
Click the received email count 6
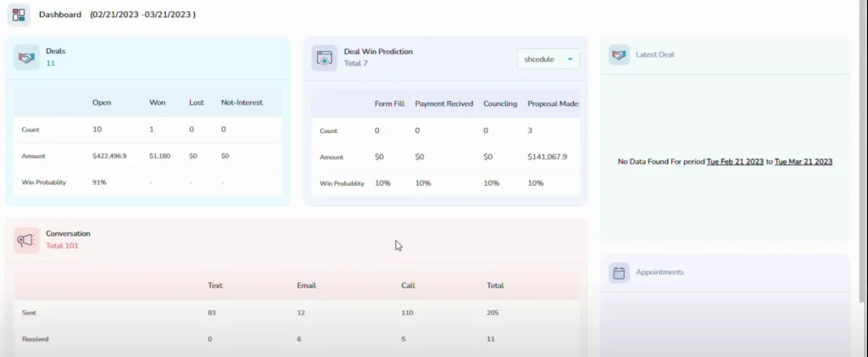tap(299, 338)
